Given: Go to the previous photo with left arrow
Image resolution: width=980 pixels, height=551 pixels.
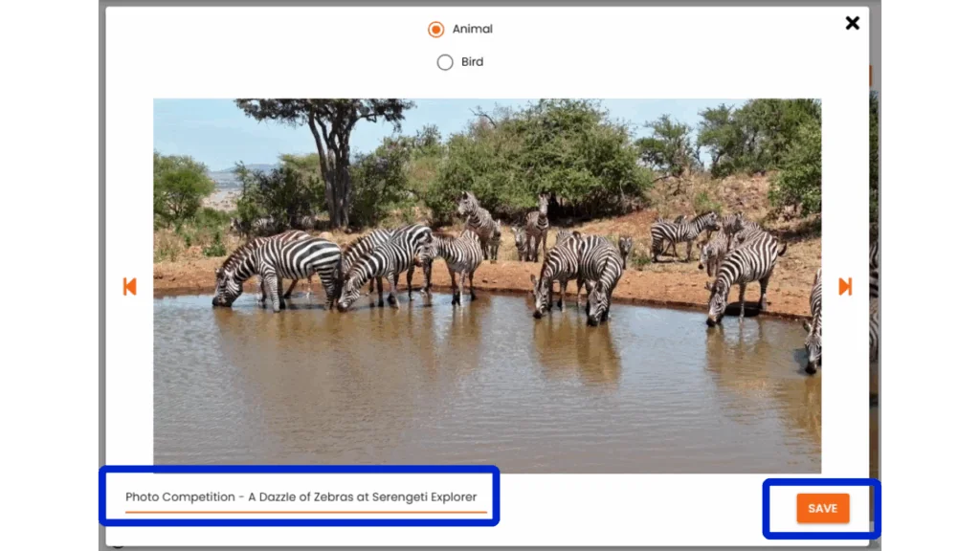Looking at the screenshot, I should point(129,286).
